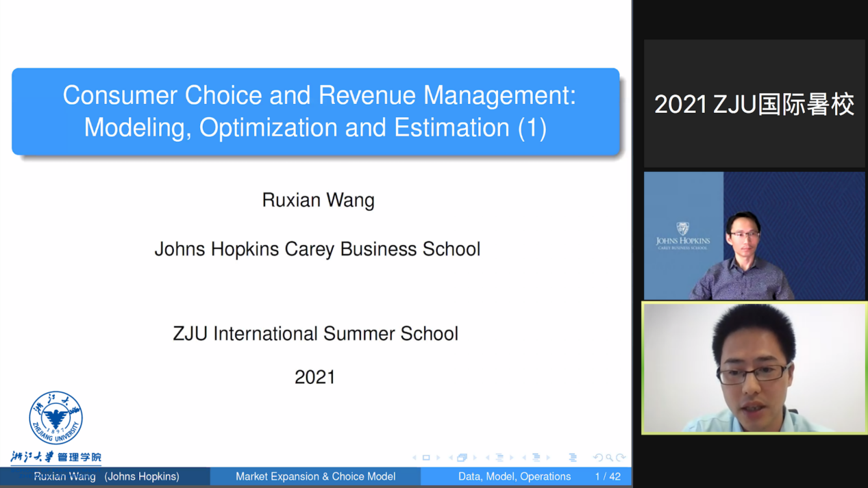868x488 pixels.
Task: Click the Data, Model, Operations footer text
Action: point(514,476)
